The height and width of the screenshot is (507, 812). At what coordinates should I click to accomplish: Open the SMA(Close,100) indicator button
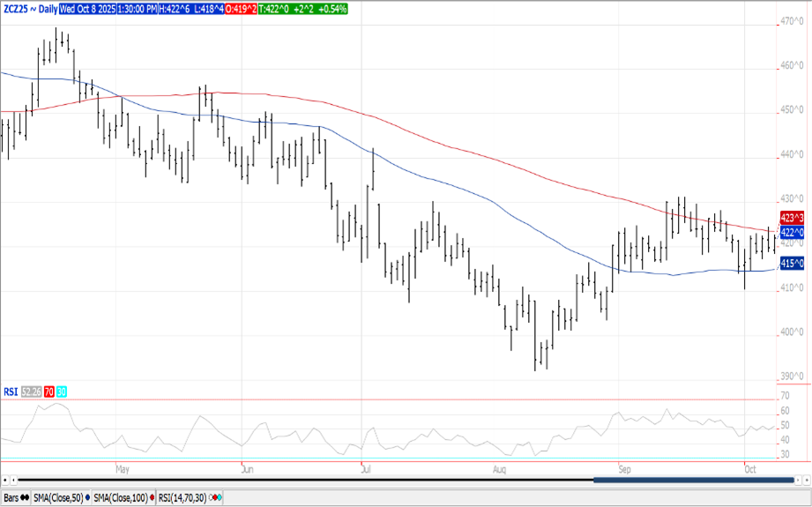(x=123, y=498)
